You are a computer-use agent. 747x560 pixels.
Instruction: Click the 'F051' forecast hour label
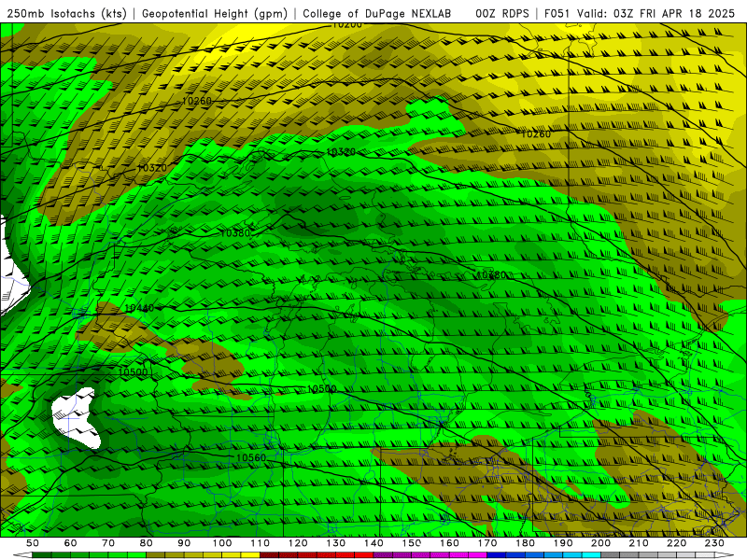pos(557,14)
